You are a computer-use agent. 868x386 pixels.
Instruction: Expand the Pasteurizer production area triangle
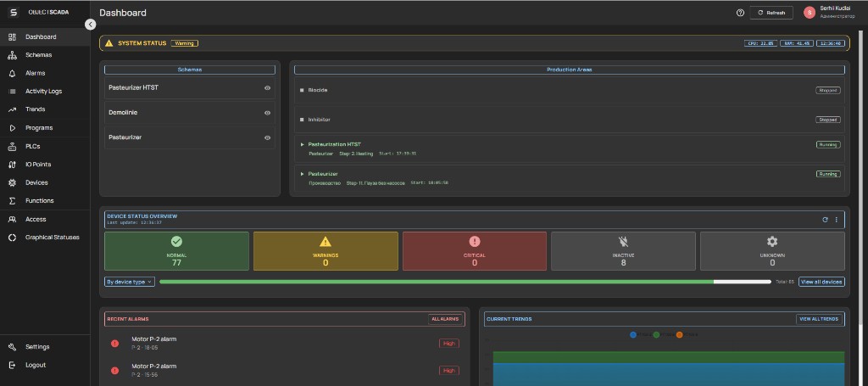click(x=303, y=174)
